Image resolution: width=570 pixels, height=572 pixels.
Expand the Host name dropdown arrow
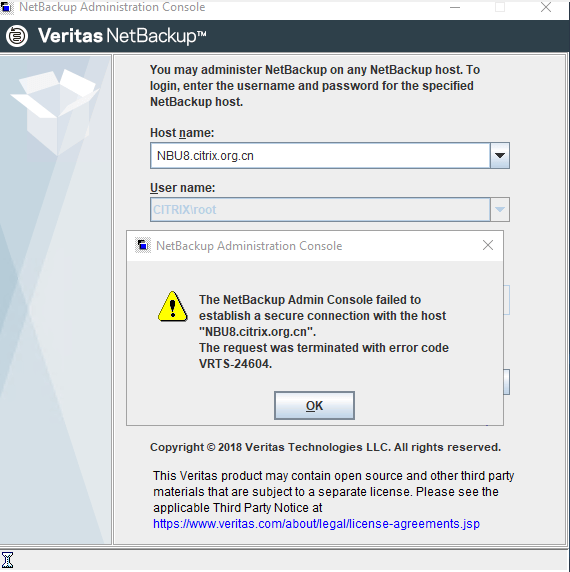point(500,156)
